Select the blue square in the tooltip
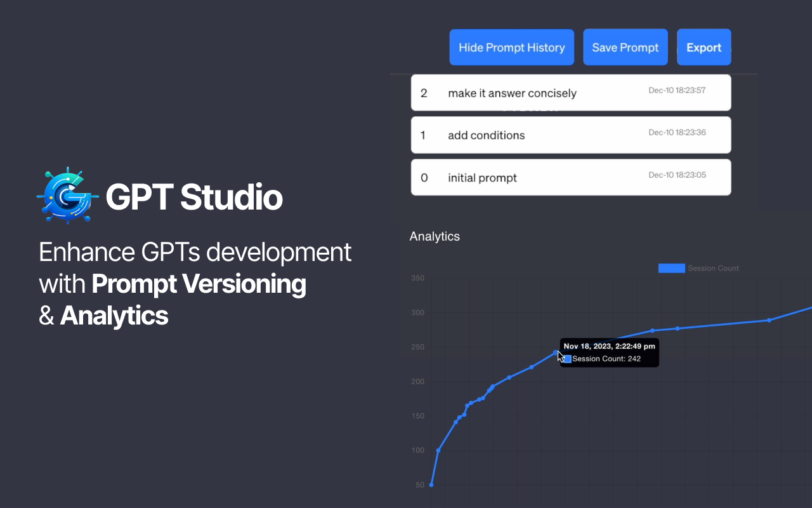 coord(566,359)
